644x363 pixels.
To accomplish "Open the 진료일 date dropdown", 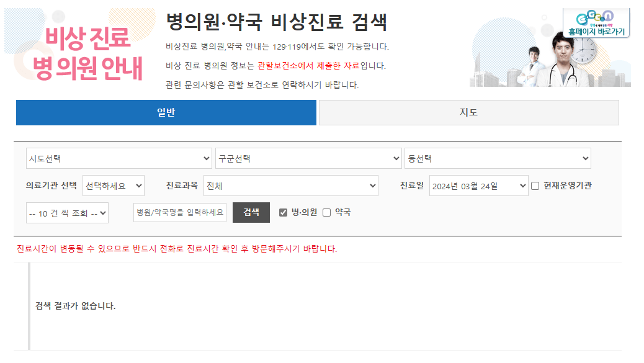I will tap(479, 186).
